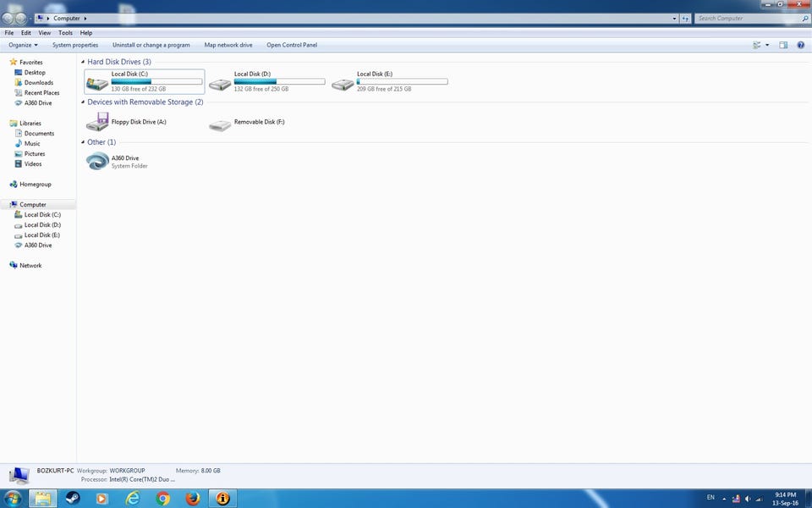Show the preview pane

coord(783,45)
